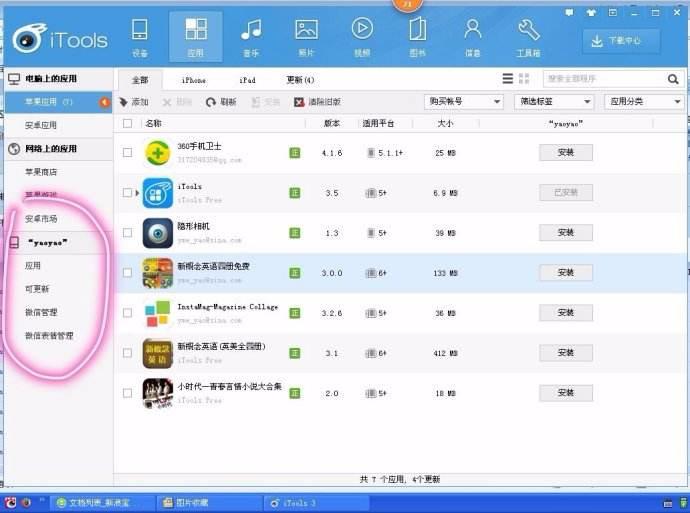Image resolution: width=690 pixels, height=513 pixels.
Task: Switch to the iPhone tab
Action: click(194, 80)
